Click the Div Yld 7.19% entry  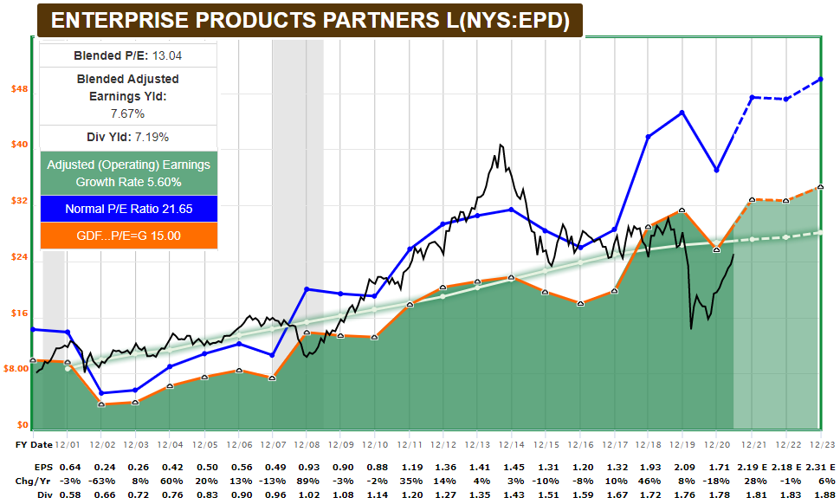click(x=128, y=137)
